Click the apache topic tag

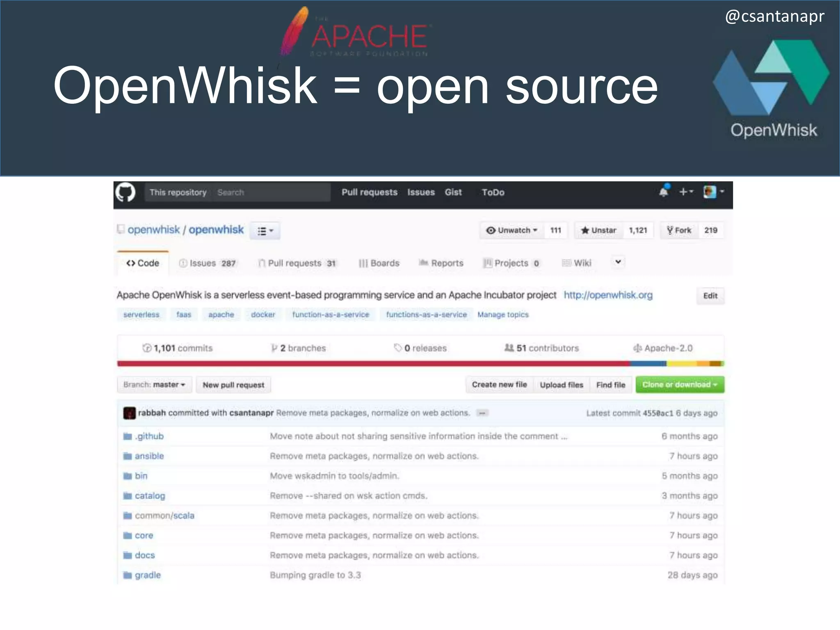click(221, 315)
